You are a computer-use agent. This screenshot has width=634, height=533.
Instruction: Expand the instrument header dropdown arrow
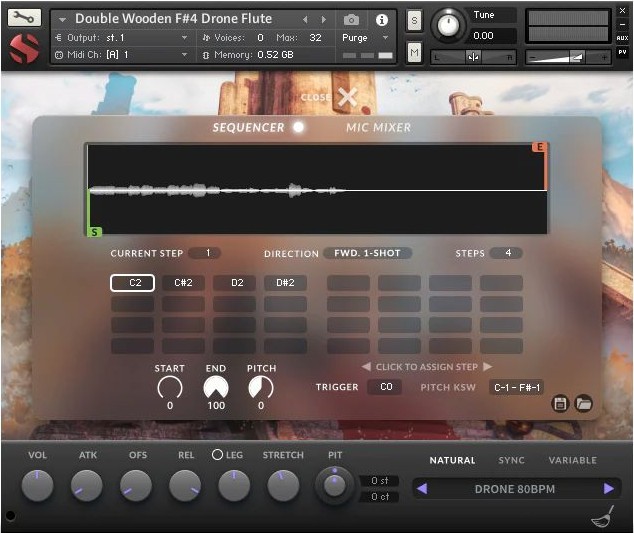coord(62,19)
